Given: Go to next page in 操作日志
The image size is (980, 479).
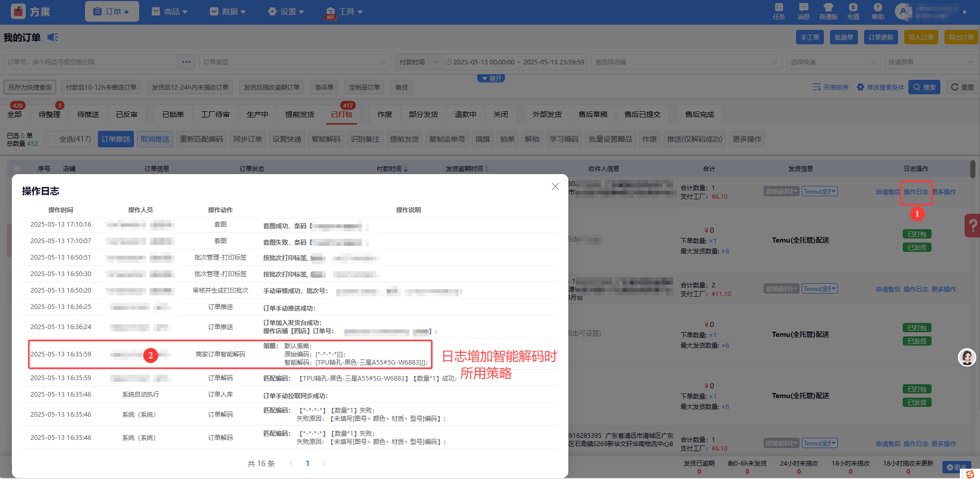Looking at the screenshot, I should (324, 464).
